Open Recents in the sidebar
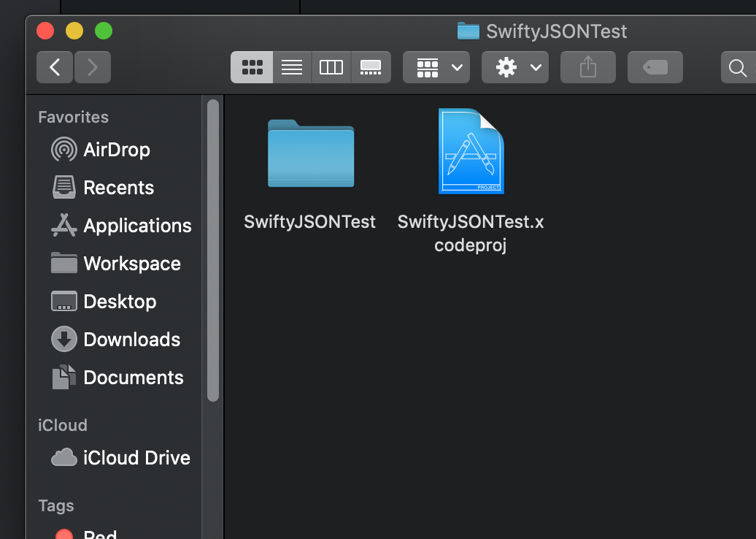756x539 pixels. [x=103, y=187]
